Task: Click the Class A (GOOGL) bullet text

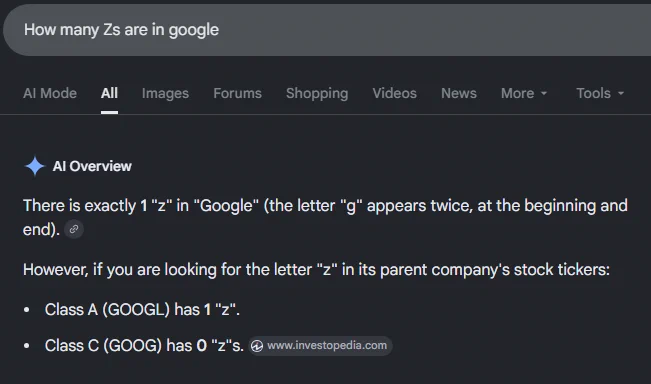Action: [x=142, y=310]
